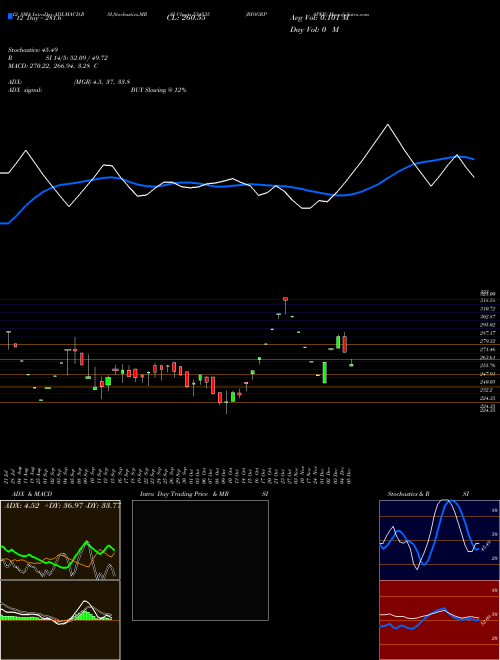This screenshot has height=660, width=500.
Task: Click the 'Stochastics & R' panel title
Action: (408, 494)
